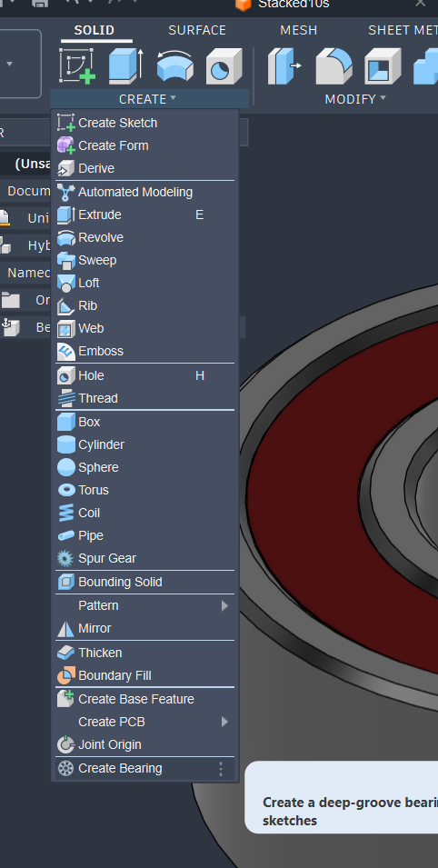Screen dimensions: 438x868
Task: Open the workspace switcher dropdown arrow
Action: pyautogui.click(x=9, y=64)
